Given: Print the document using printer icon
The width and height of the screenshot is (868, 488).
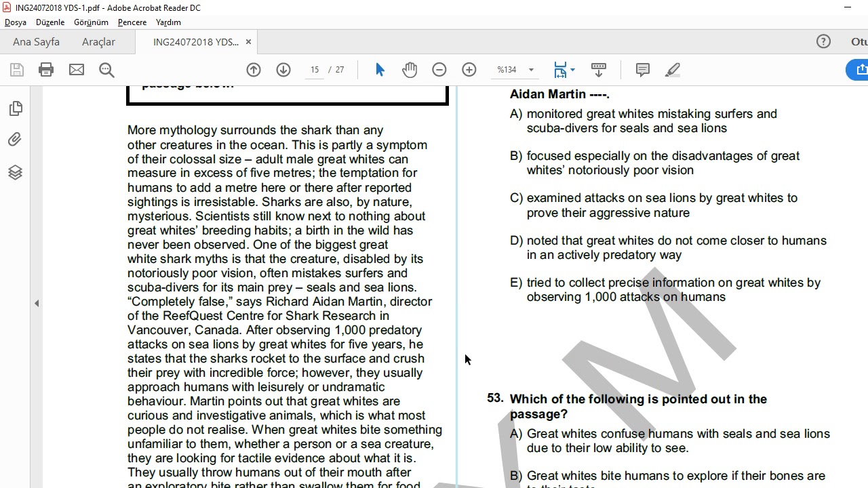Looking at the screenshot, I should tap(46, 70).
